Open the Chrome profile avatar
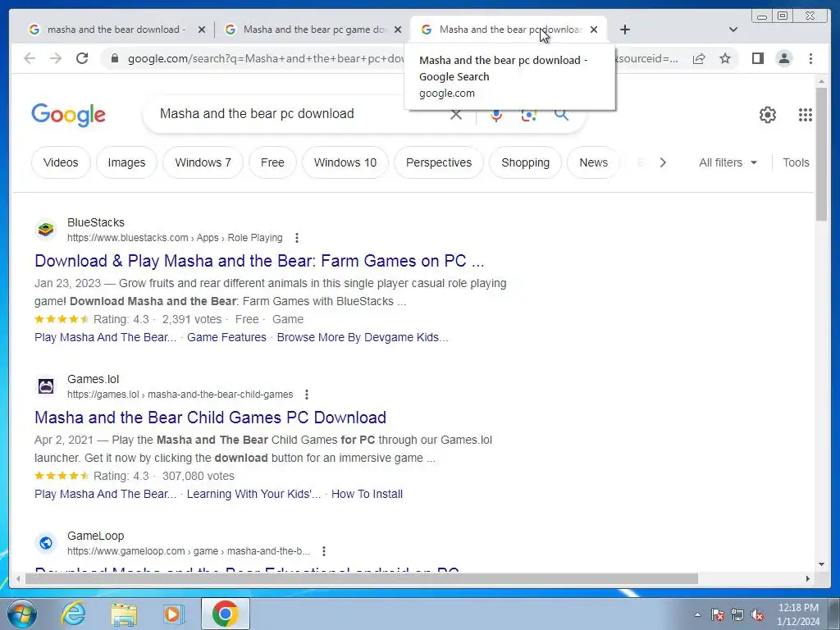The width and height of the screenshot is (840, 630). 783,58
